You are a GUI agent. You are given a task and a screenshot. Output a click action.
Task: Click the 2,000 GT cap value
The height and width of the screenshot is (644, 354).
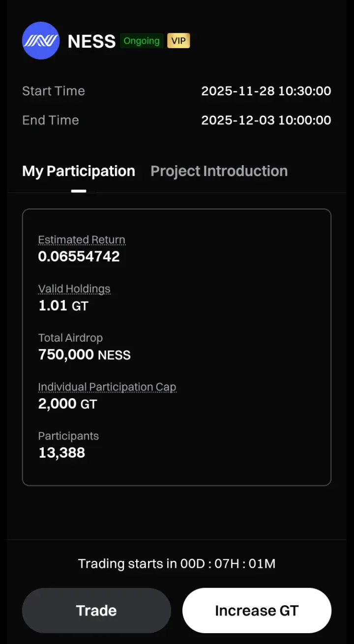tap(68, 404)
